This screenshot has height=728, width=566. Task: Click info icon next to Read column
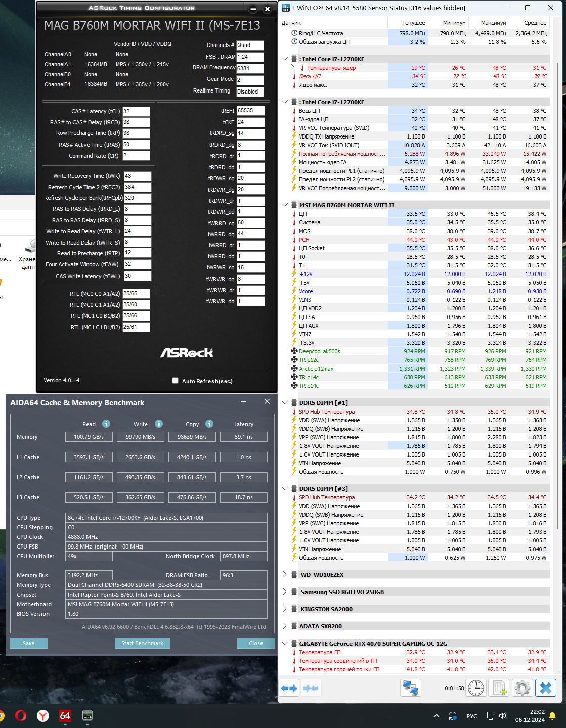[x=106, y=424]
